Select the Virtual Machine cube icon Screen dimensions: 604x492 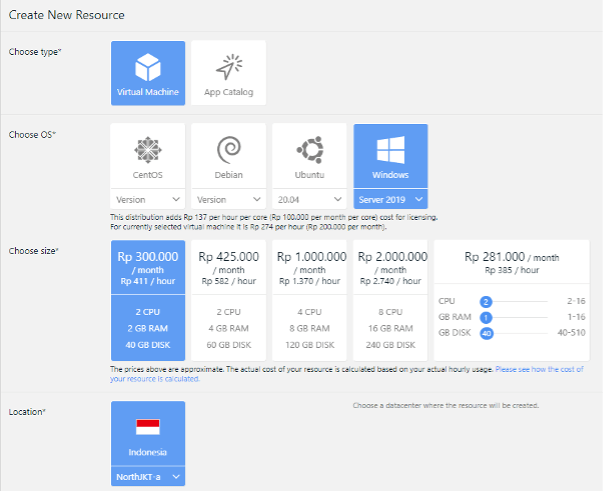148,67
